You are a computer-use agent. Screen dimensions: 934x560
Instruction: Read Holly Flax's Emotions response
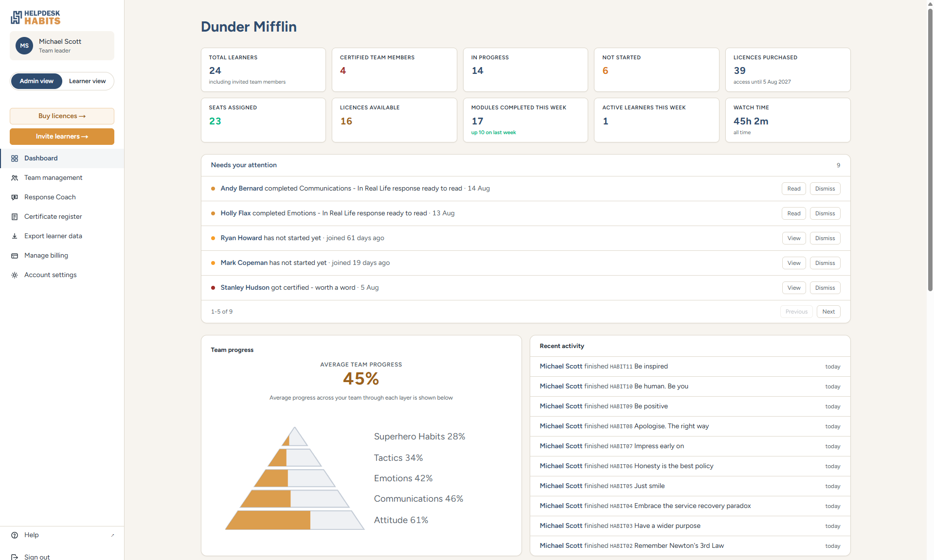[x=793, y=213]
